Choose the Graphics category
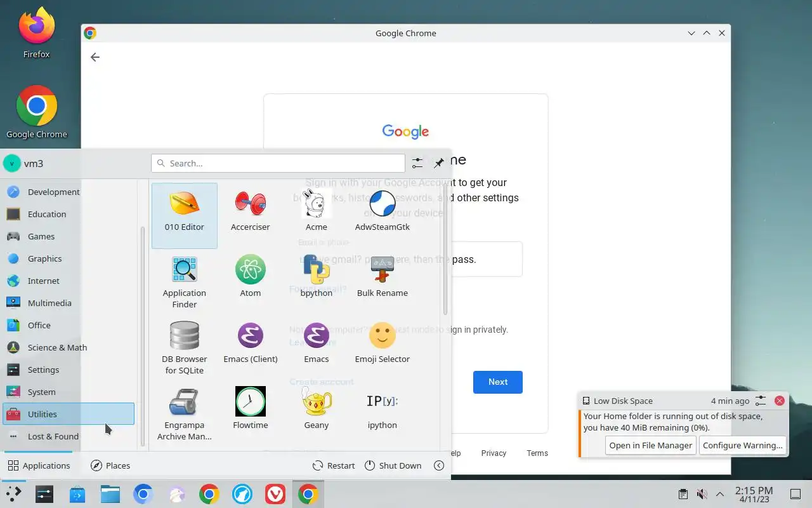Image resolution: width=812 pixels, height=508 pixels. pyautogui.click(x=69, y=258)
